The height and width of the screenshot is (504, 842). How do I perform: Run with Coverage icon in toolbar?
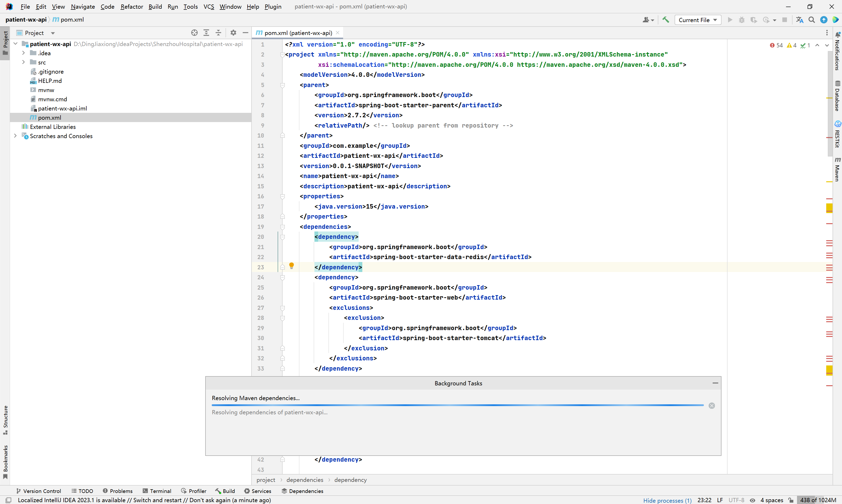[754, 20]
